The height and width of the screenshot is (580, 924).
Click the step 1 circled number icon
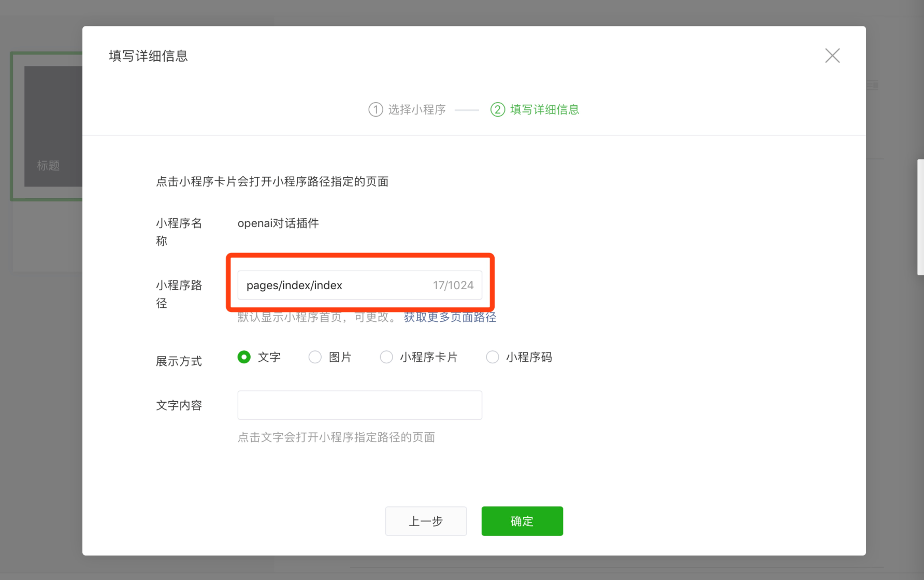(376, 110)
